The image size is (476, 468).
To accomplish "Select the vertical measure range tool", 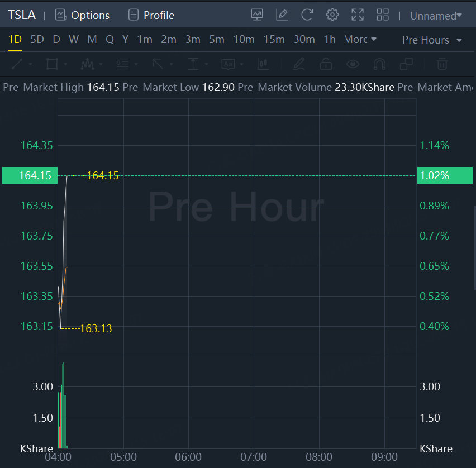I will click(x=193, y=64).
